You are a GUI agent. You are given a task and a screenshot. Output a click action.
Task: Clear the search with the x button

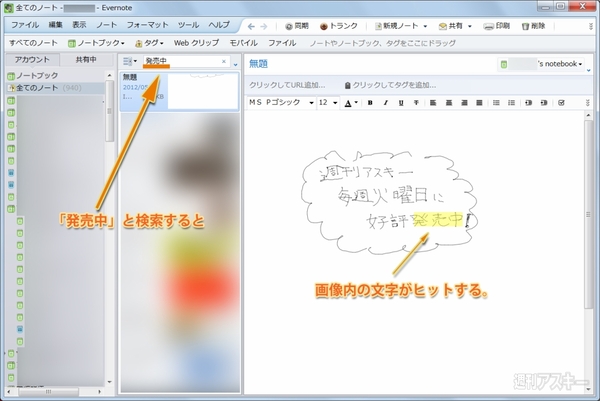point(224,61)
